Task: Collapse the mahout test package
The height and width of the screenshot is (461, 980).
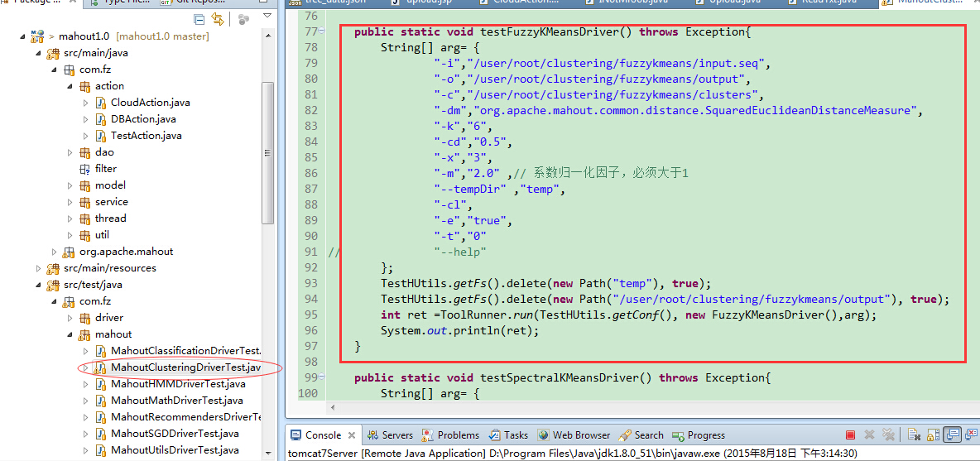Action: click(70, 334)
